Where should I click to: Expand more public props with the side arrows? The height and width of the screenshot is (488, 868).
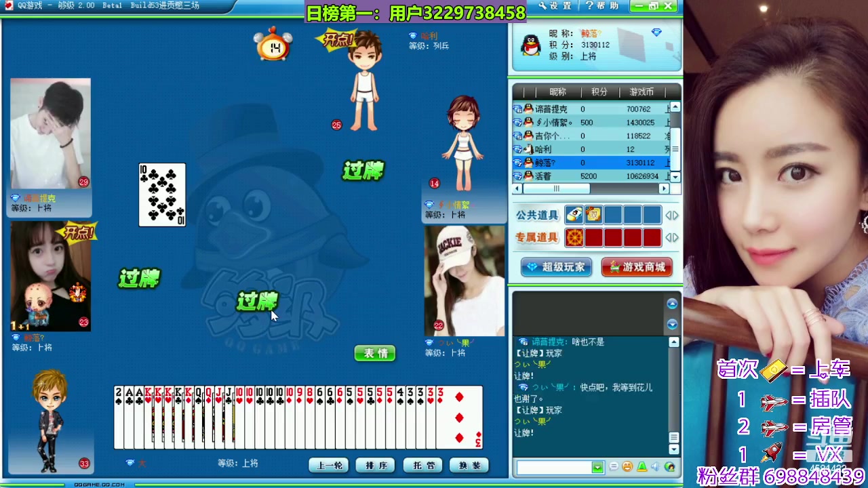[x=672, y=215]
